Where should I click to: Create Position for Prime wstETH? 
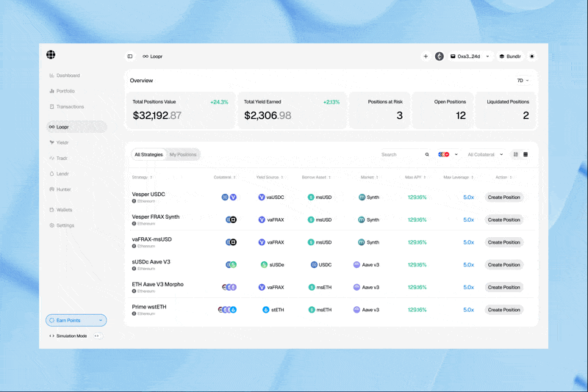tap(504, 310)
